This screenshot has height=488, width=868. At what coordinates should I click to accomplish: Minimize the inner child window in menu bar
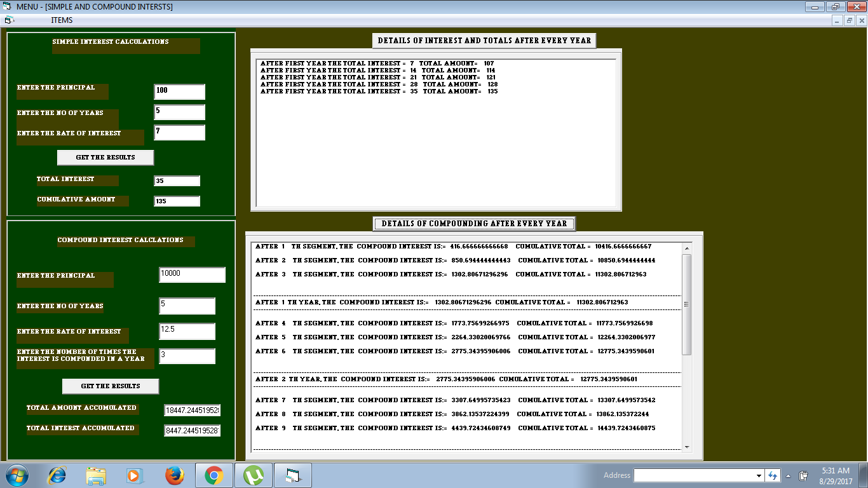pyautogui.click(x=838, y=20)
